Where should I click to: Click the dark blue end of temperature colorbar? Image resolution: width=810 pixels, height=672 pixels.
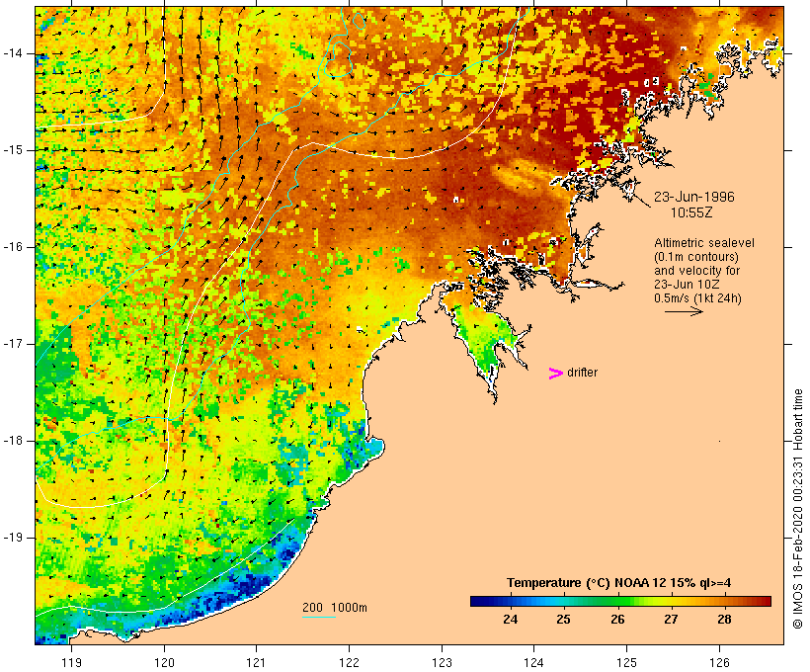click(x=480, y=601)
